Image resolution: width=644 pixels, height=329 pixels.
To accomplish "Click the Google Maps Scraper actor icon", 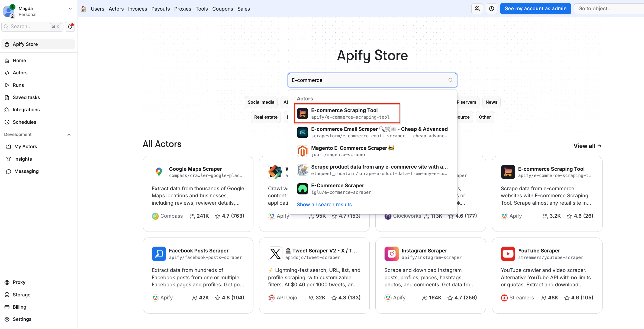I will pyautogui.click(x=159, y=172).
